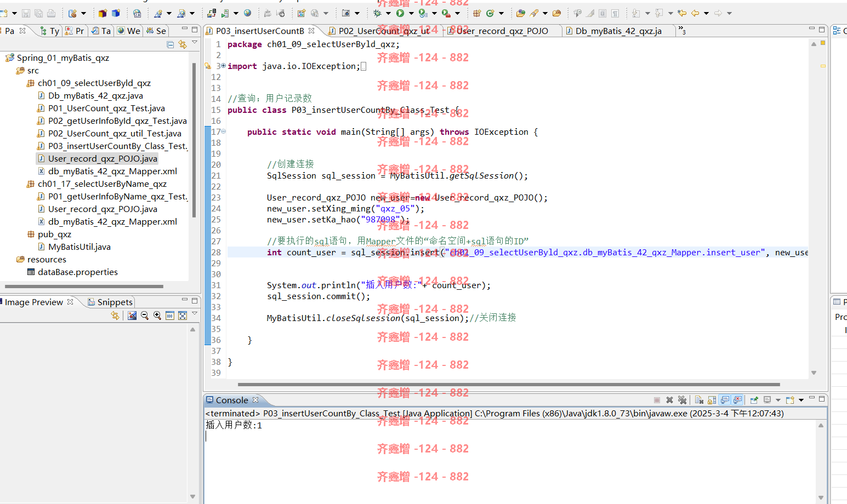Toggle Link with Selection in Image Preview

[115, 316]
